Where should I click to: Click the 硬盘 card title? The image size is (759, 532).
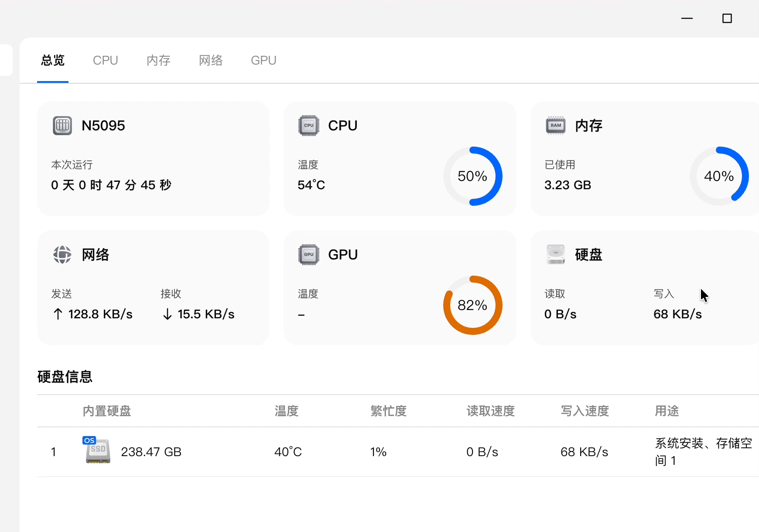coord(588,255)
